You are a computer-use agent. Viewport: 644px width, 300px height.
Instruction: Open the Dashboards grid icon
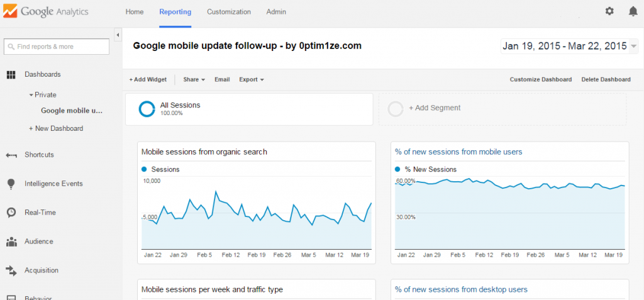[x=11, y=75]
